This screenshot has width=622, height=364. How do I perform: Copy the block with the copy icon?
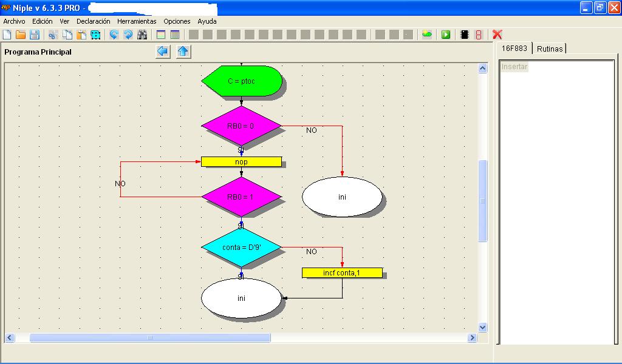(x=67, y=35)
